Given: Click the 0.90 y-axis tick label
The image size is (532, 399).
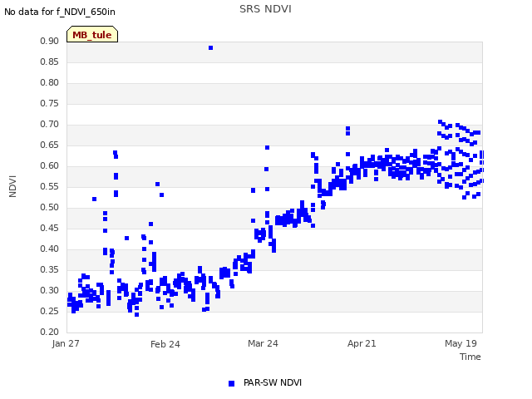Looking at the screenshot, I should 50,41.
